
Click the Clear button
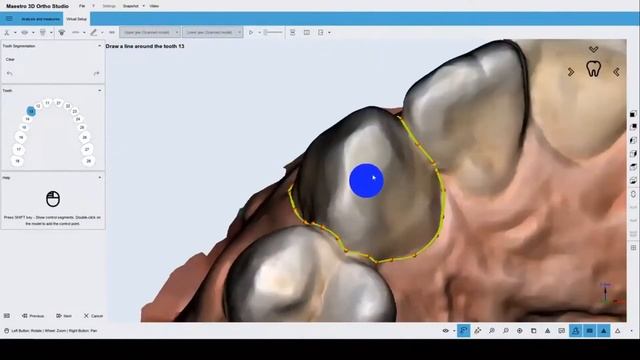coord(10,60)
